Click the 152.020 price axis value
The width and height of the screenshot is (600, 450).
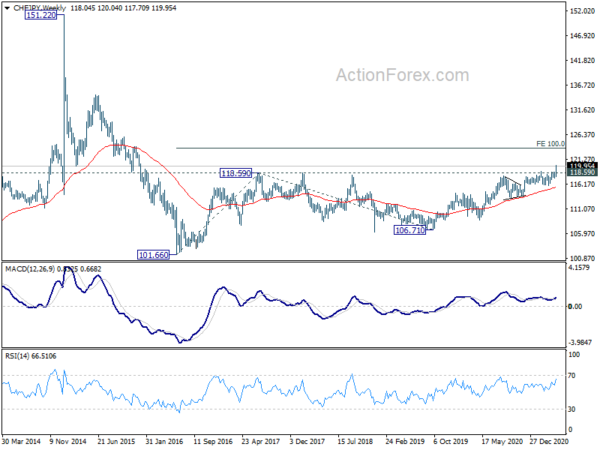[x=582, y=11]
